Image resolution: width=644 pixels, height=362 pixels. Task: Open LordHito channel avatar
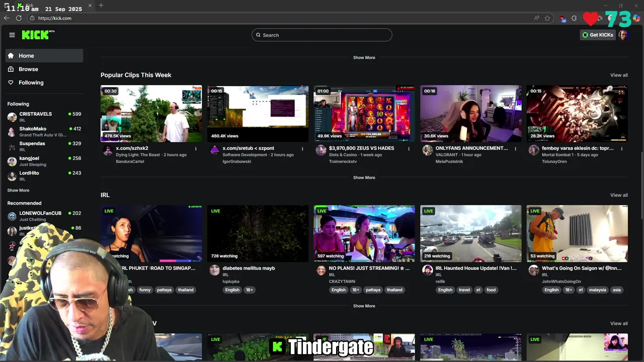[12, 176]
